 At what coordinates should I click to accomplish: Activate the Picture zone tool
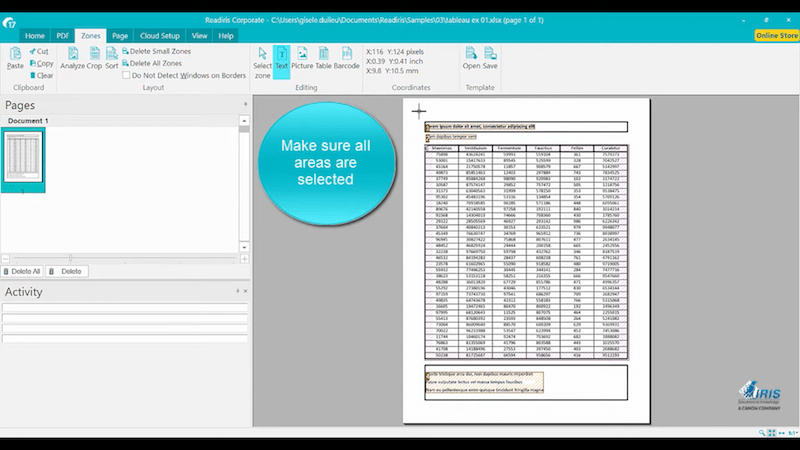pos(302,58)
